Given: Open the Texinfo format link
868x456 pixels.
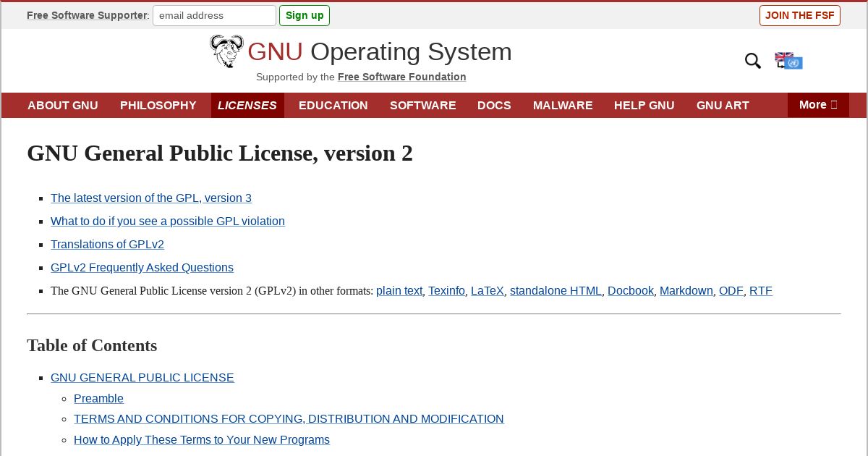Looking at the screenshot, I should click(x=446, y=290).
